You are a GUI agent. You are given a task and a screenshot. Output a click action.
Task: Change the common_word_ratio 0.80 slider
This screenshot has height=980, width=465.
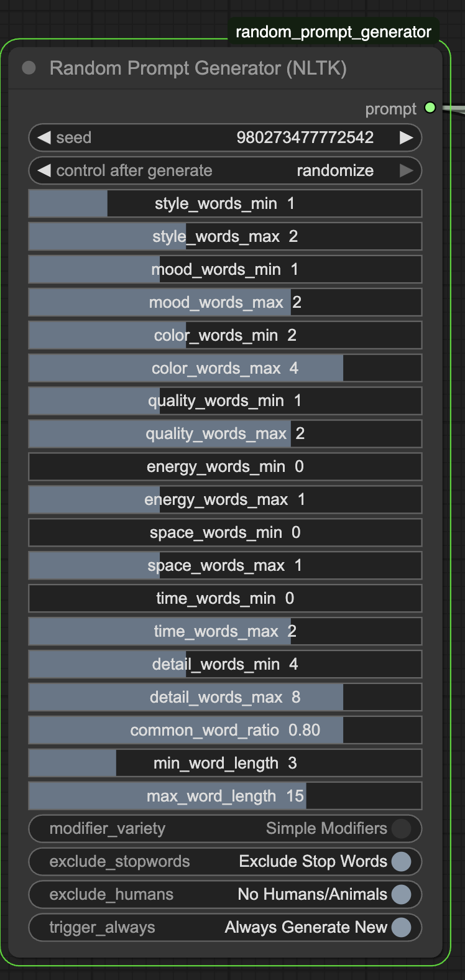click(225, 731)
